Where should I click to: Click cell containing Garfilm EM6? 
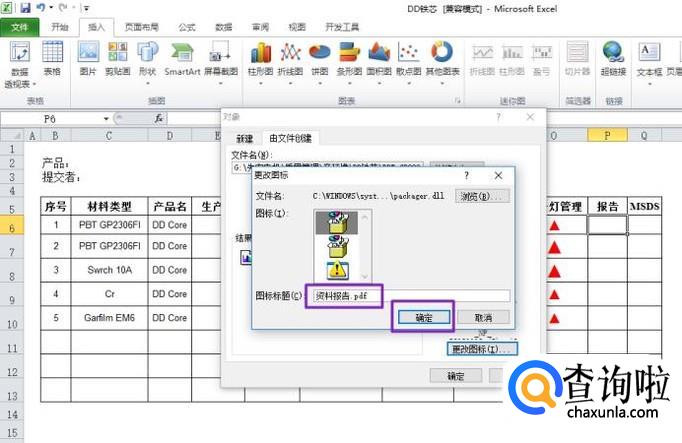[110, 318]
